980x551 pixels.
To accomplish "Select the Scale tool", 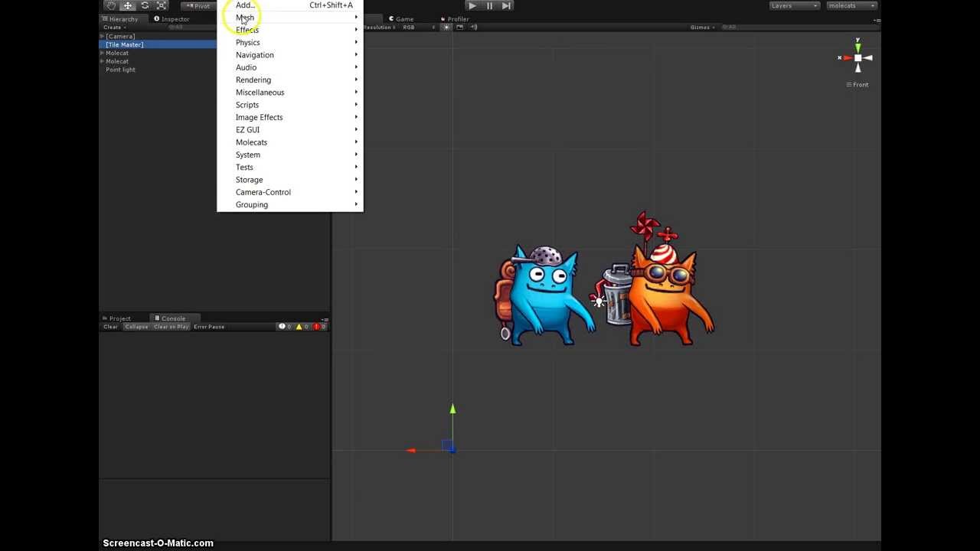I will [x=162, y=5].
